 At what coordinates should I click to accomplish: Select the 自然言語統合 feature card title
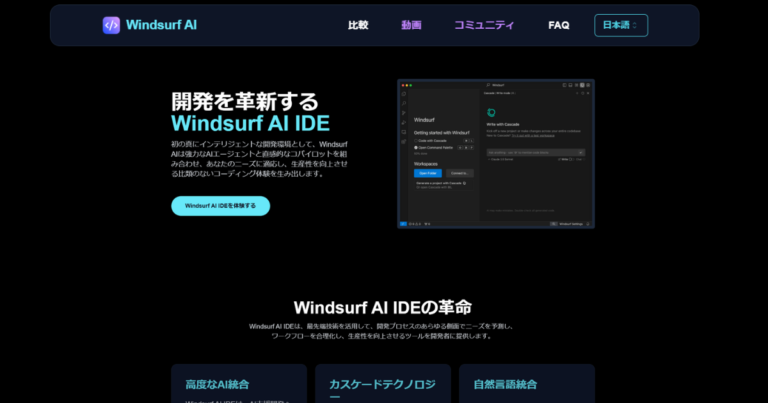(x=505, y=385)
